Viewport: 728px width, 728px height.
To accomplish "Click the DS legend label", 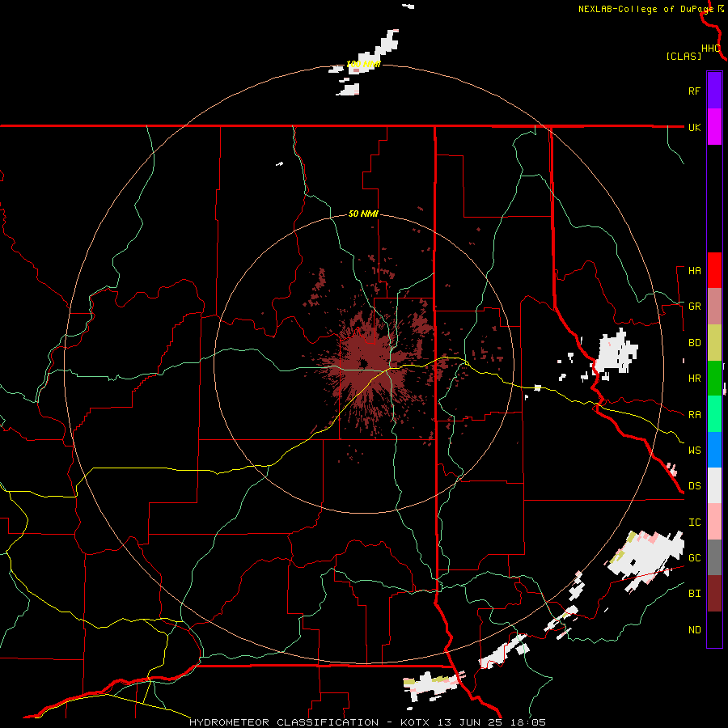I will click(x=694, y=486).
